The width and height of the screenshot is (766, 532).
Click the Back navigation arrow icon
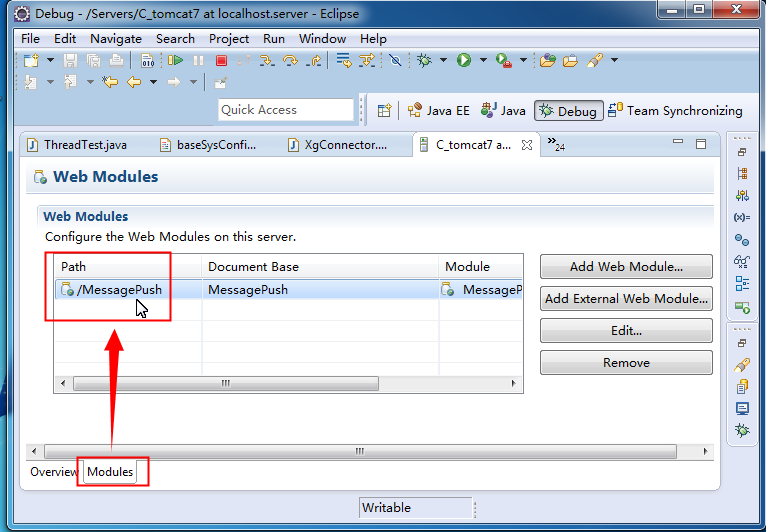pyautogui.click(x=134, y=82)
